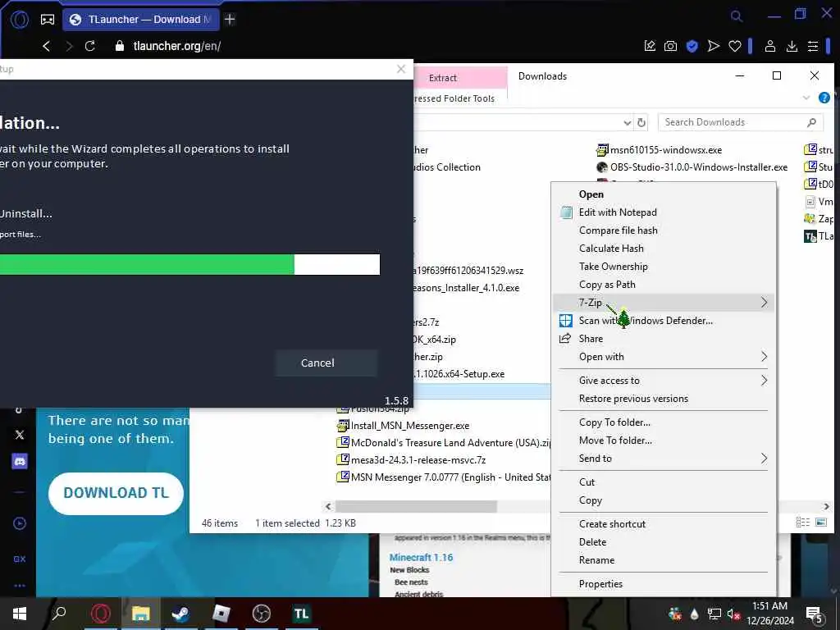
Task: Click the DOWNLOAD TL button
Action: [x=116, y=493]
